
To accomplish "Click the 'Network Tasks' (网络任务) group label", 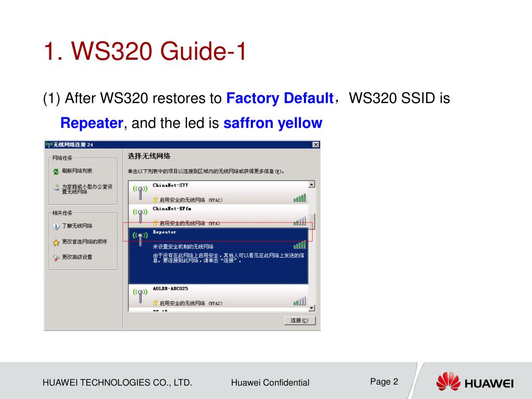I will click(62, 158).
